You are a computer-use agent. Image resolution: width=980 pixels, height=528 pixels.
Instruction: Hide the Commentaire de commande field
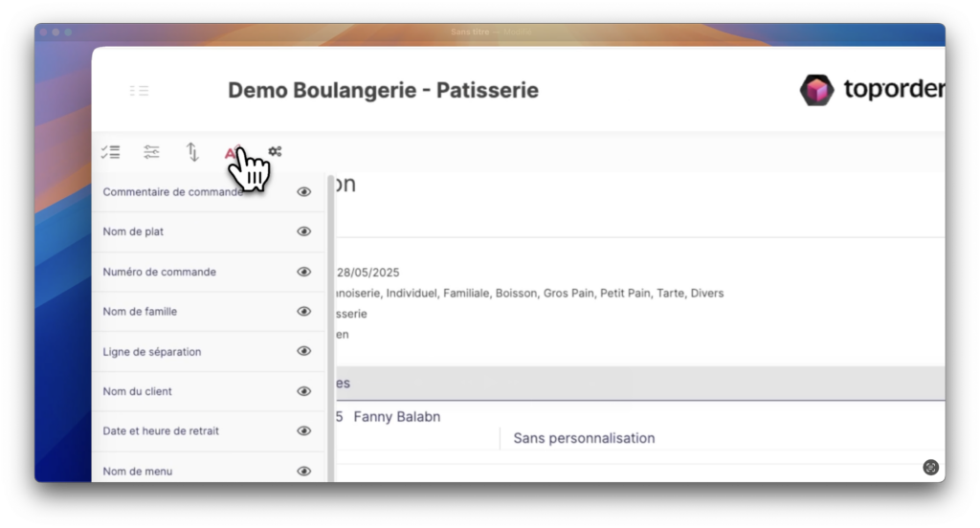(x=304, y=192)
